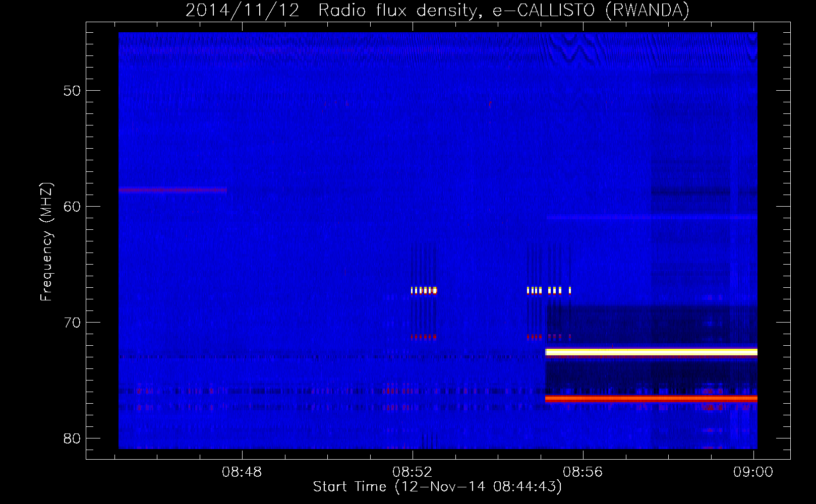
Task: Click the Start Time axis label
Action: coord(437,487)
